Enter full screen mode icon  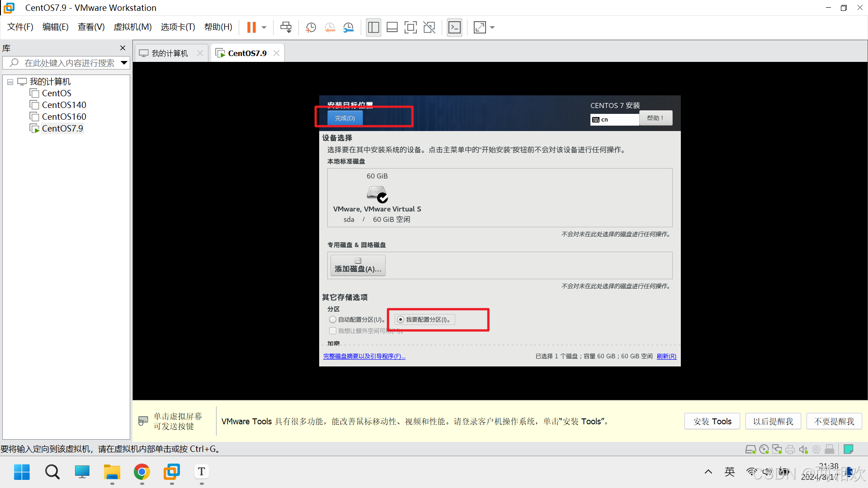[x=410, y=28]
